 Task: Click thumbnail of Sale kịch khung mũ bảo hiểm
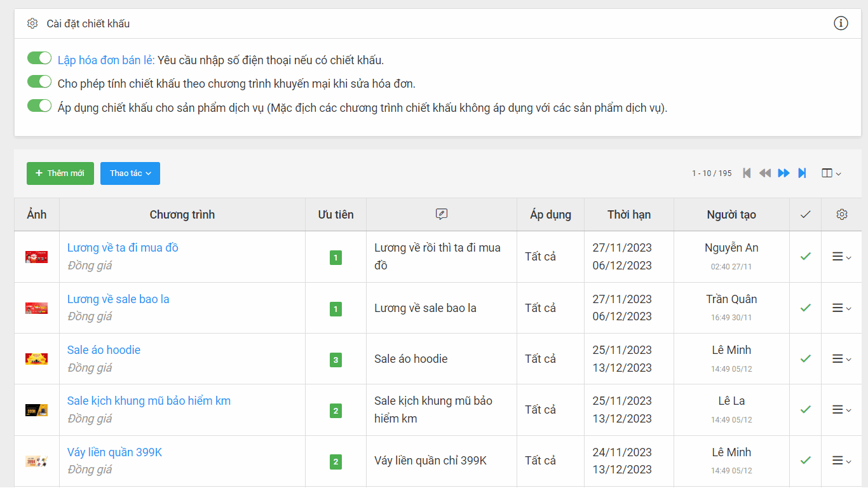click(36, 410)
